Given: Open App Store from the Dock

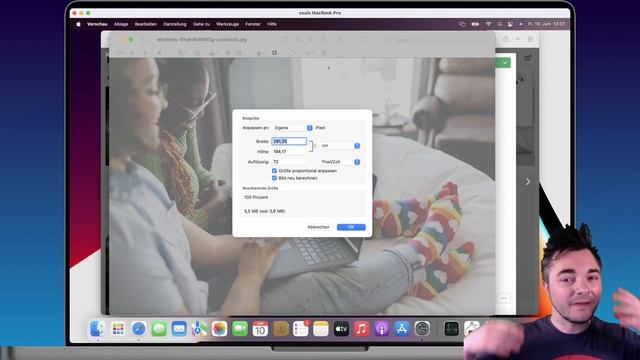Looking at the screenshot, I should point(402,329).
